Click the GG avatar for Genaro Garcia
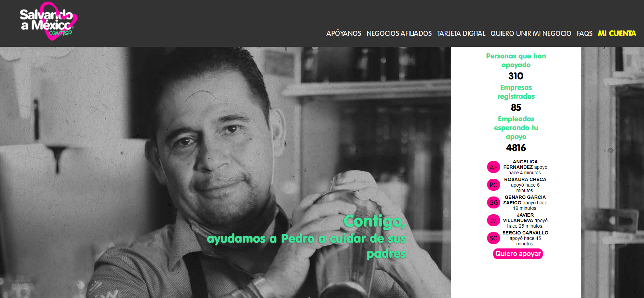The width and height of the screenshot is (644, 298). point(493,203)
